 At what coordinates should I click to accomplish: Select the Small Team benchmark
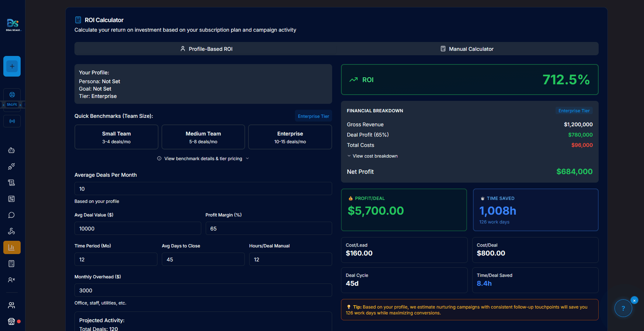[116, 137]
